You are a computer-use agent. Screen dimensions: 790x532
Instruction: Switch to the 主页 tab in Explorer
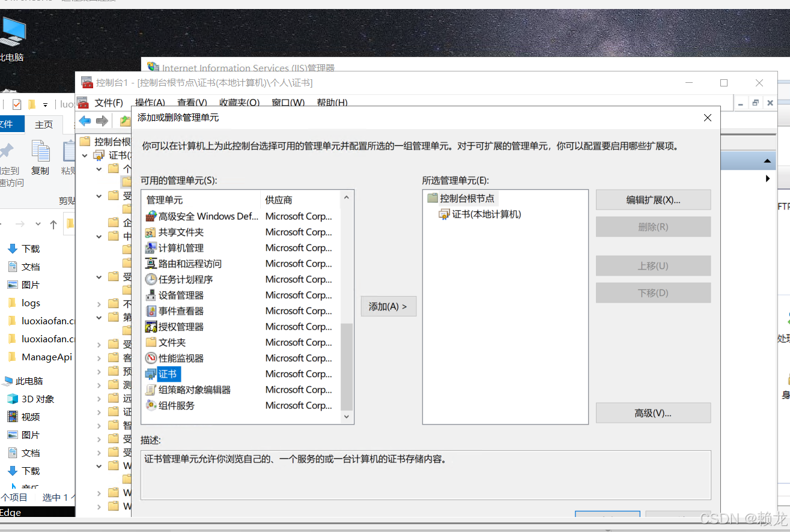point(44,124)
